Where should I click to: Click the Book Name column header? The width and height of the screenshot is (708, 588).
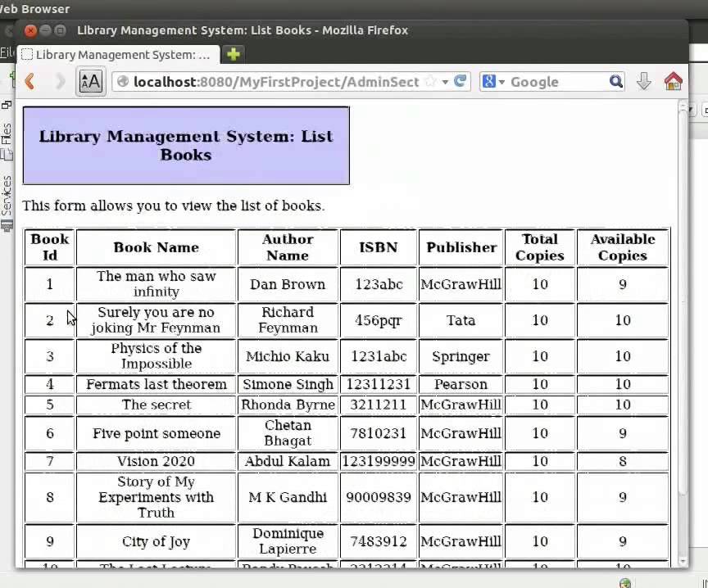[157, 247]
